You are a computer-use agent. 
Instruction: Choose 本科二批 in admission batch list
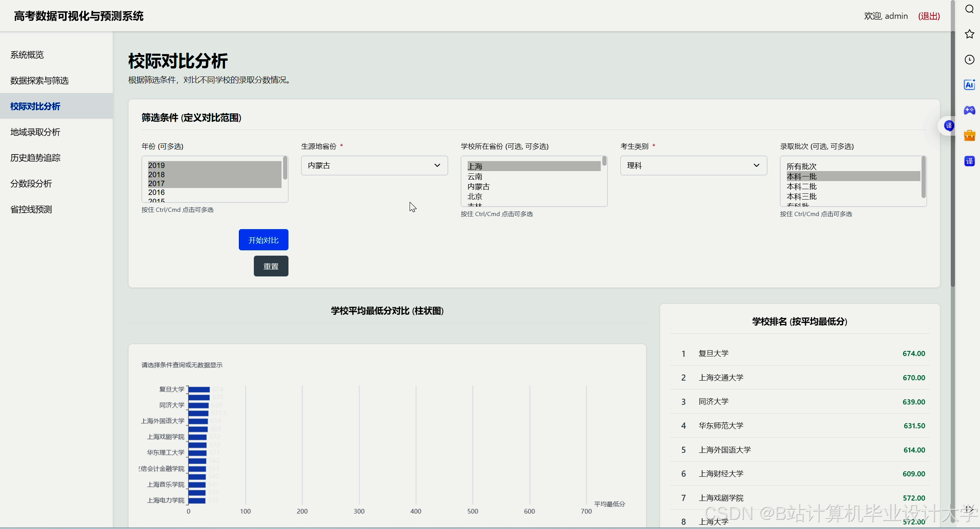[x=802, y=186]
